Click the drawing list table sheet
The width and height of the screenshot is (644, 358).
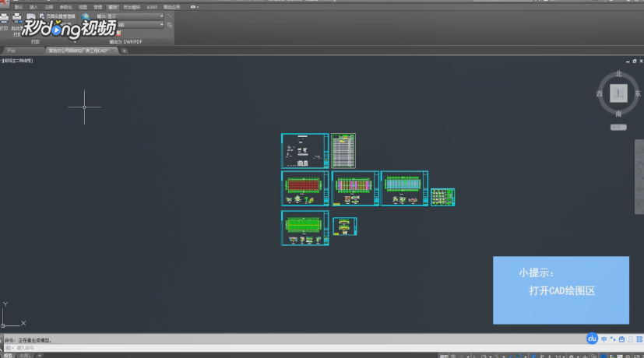343,151
